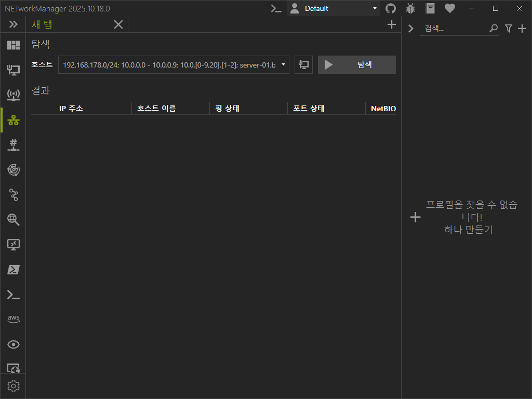This screenshot has width=532, height=399.
Task: Open the PowerShell sidebar icon
Action: 13,270
